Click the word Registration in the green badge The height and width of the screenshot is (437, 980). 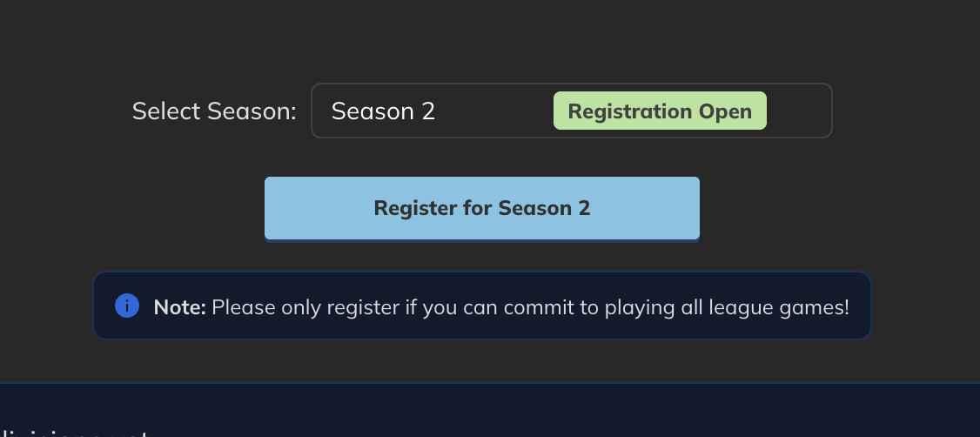click(x=629, y=111)
